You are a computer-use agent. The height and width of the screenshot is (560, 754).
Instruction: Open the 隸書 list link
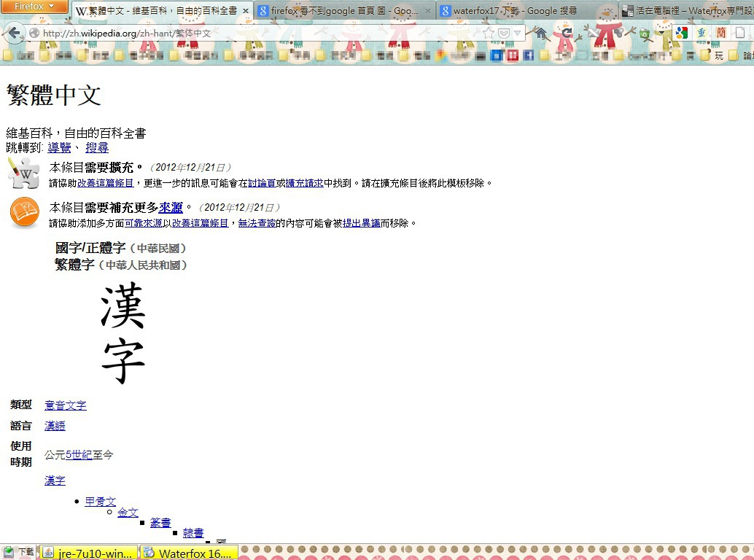(x=193, y=532)
